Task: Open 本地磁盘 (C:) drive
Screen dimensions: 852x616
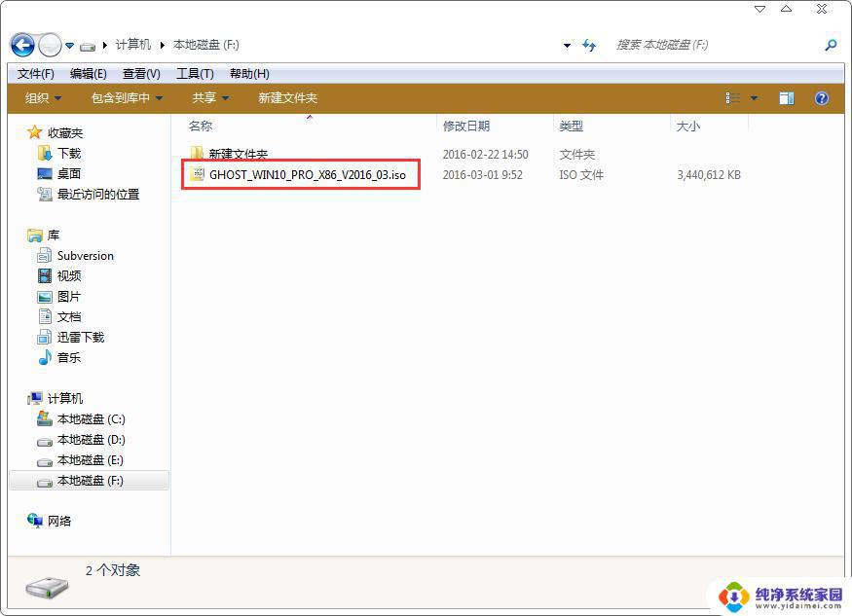Action: click(92, 419)
